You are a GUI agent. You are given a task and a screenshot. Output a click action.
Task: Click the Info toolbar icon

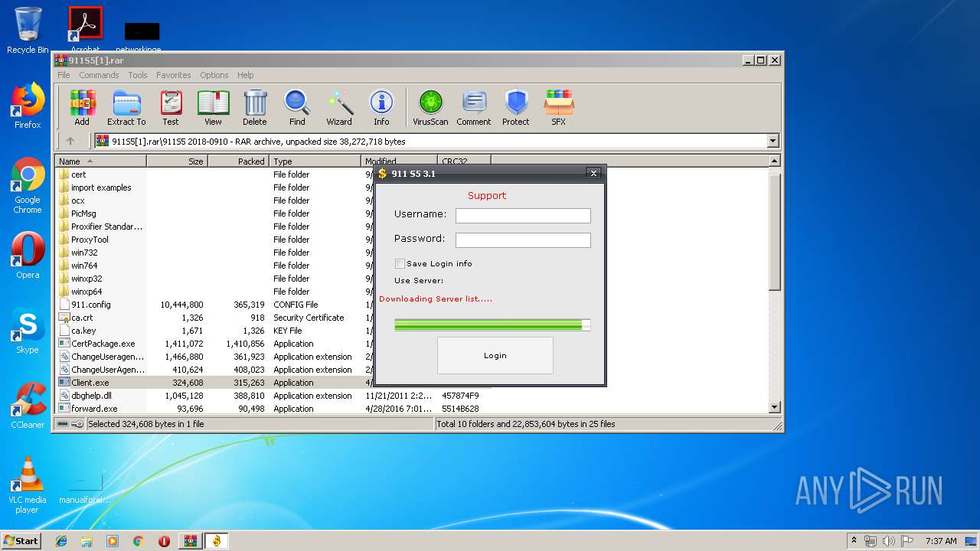pos(381,107)
